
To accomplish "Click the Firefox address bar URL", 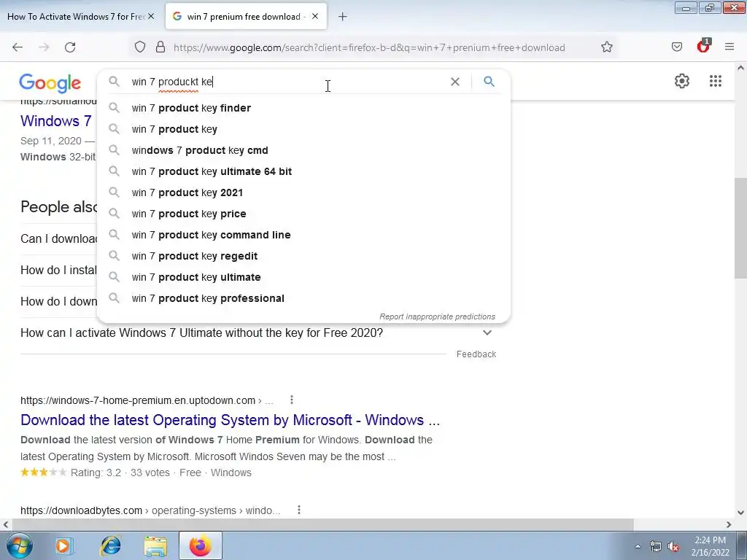I will pos(369,47).
